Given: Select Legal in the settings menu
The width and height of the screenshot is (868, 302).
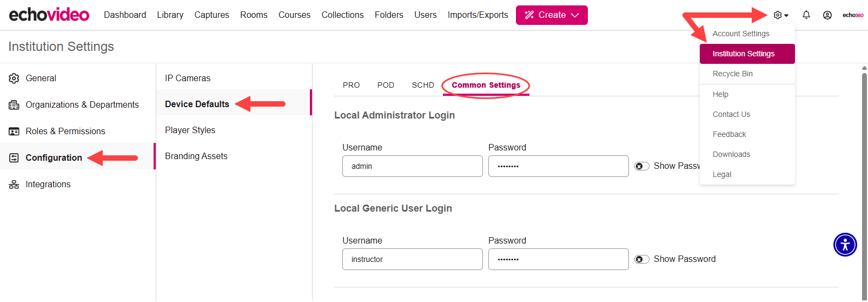Looking at the screenshot, I should pos(747,174).
